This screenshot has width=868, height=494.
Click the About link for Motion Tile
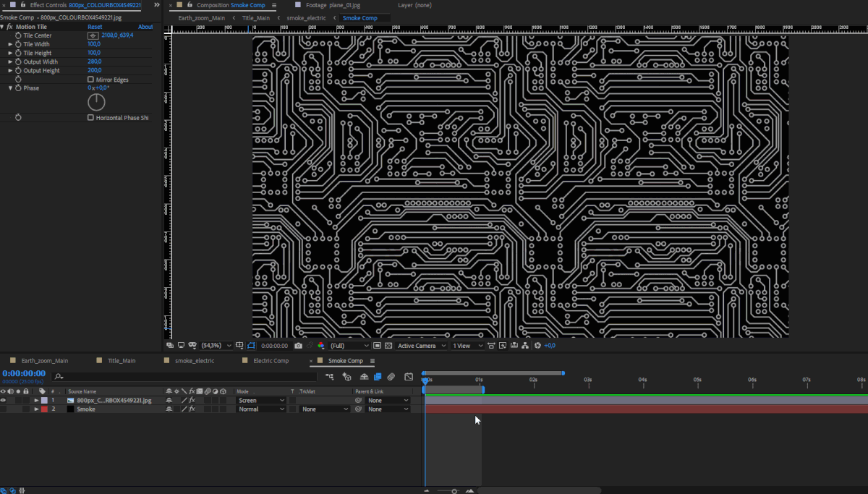tap(145, 27)
